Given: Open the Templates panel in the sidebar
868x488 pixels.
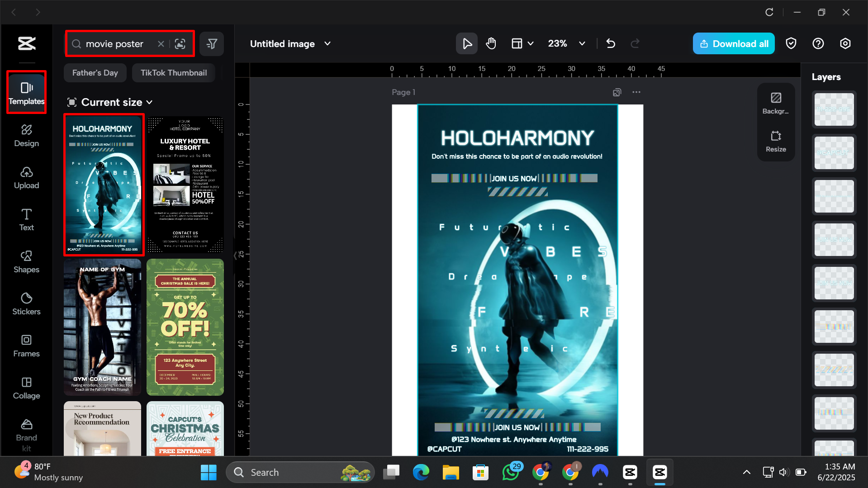Looking at the screenshot, I should click(26, 92).
